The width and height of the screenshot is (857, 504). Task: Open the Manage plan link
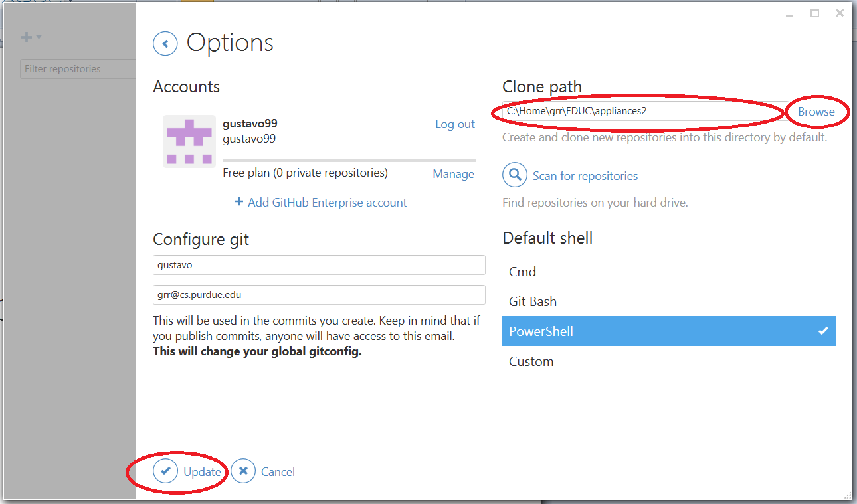454,174
